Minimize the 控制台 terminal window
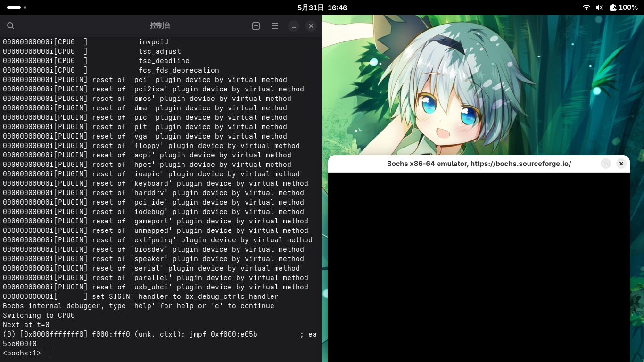Viewport: 644px width, 362px height. pyautogui.click(x=293, y=26)
